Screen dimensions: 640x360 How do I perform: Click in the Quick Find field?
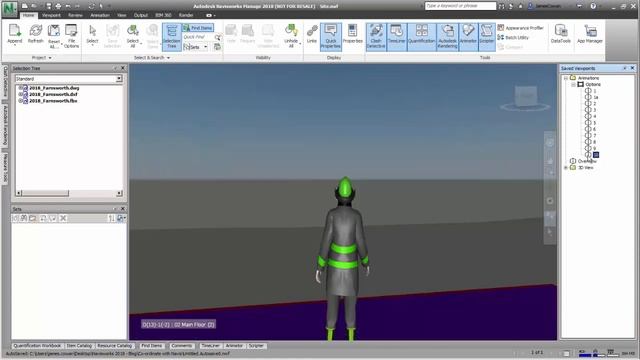click(198, 37)
